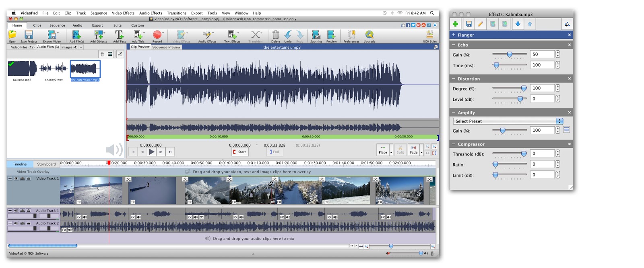Viewport: 644px width, 268px height.
Task: Open the Video Effects menu
Action: [123, 13]
